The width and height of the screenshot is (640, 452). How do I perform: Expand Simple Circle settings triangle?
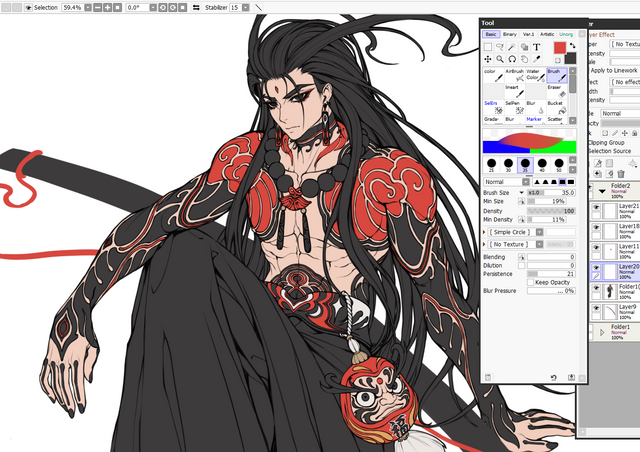coord(484,232)
